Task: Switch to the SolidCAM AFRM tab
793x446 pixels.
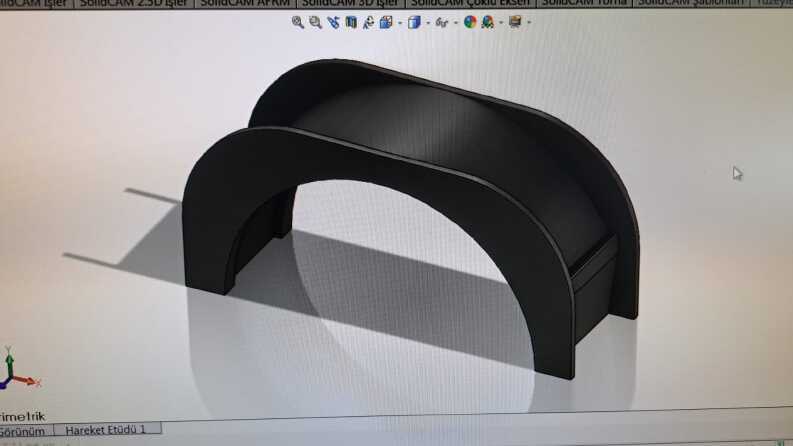Action: coord(245,4)
